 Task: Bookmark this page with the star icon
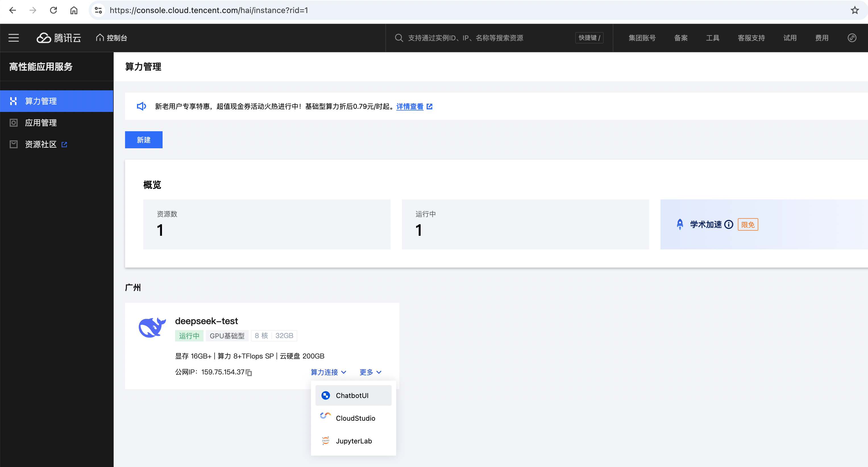[855, 10]
